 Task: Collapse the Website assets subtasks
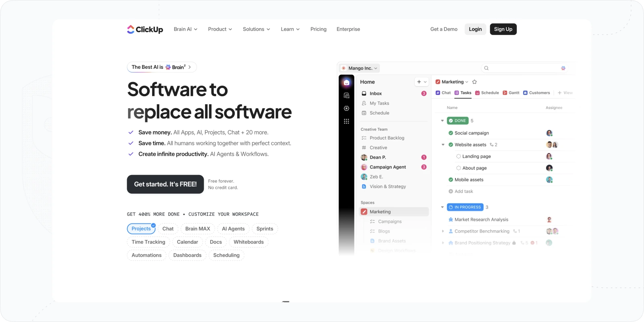[x=443, y=145]
